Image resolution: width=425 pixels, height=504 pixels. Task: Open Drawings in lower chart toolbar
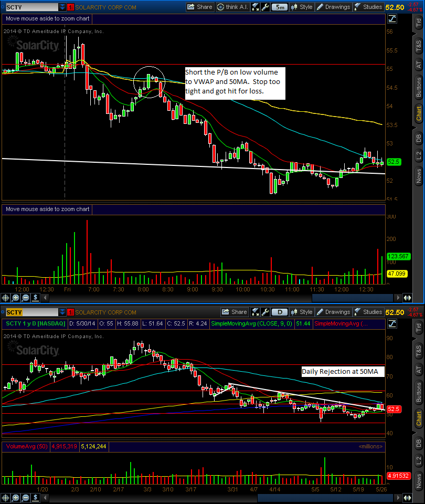pyautogui.click(x=334, y=312)
